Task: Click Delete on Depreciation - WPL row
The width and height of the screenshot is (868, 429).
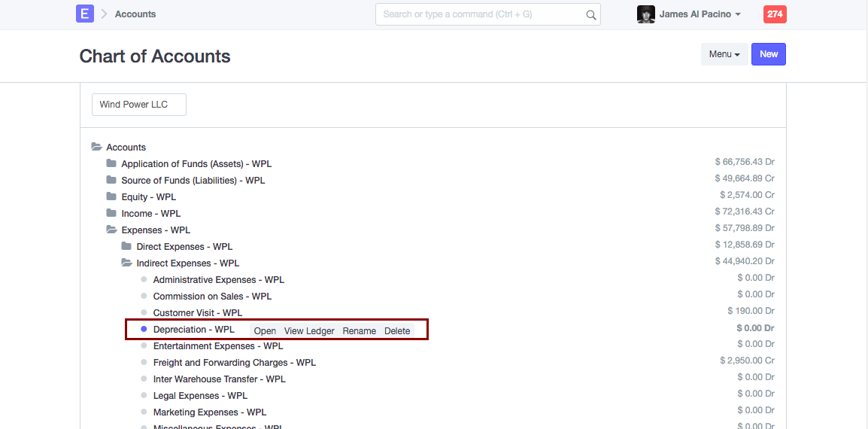Action: click(x=397, y=331)
